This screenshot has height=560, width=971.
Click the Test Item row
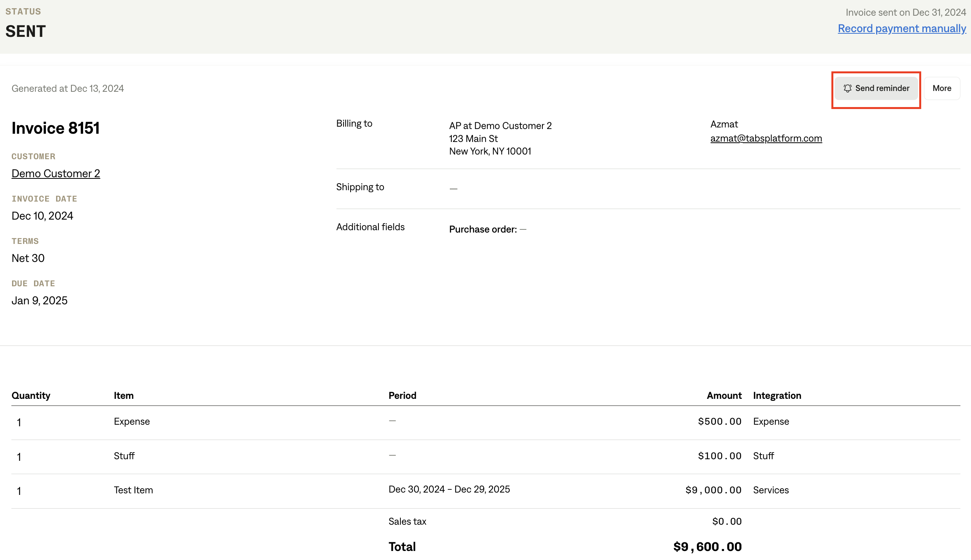[x=133, y=490]
